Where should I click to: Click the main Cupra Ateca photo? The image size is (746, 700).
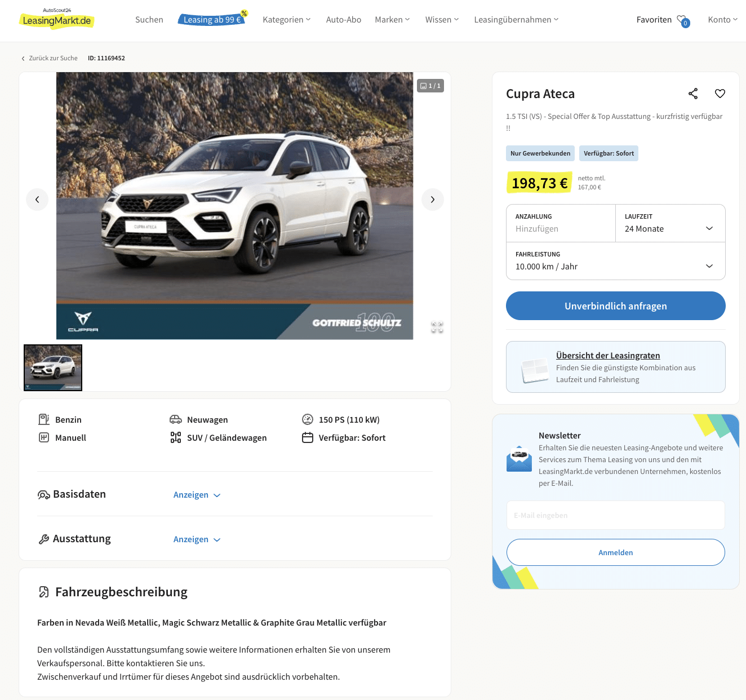tap(234, 206)
